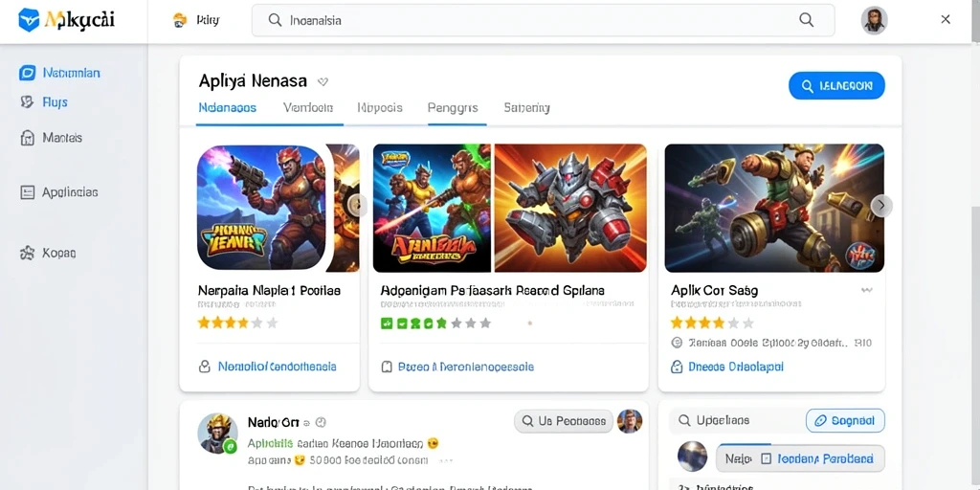The width and height of the screenshot is (980, 490).
Task: Click ellipsis in Nario Orr post
Action: [x=445, y=460]
